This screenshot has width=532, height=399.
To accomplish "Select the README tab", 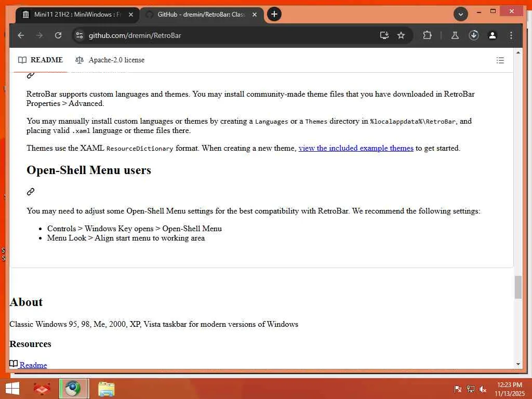I will point(41,60).
